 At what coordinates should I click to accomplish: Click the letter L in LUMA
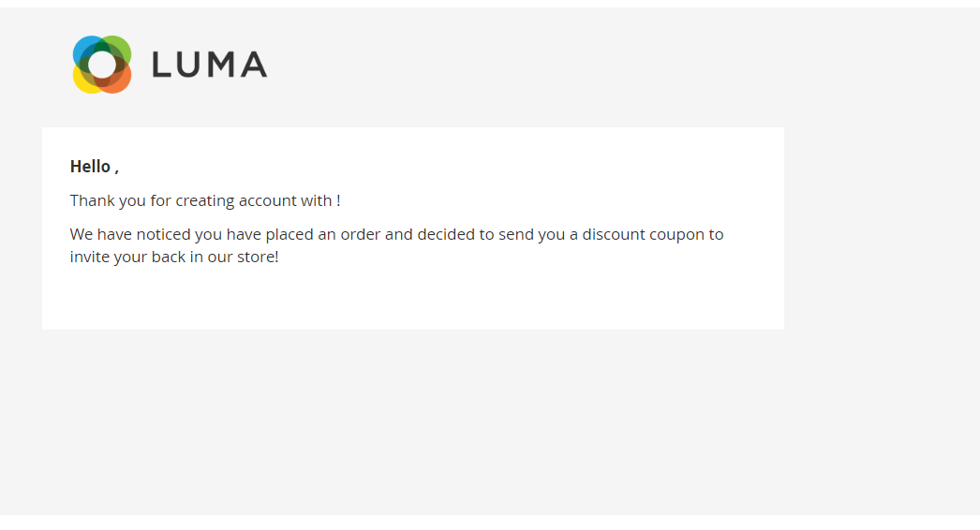click(161, 65)
